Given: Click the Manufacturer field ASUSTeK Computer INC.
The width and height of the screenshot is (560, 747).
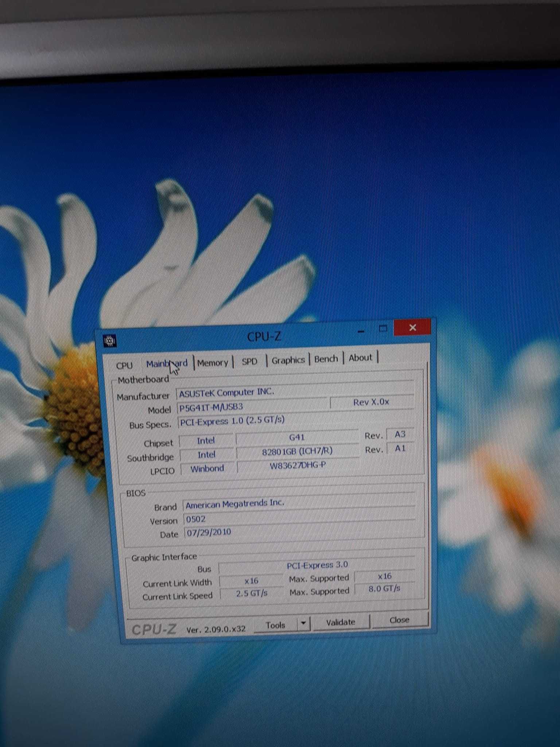Looking at the screenshot, I should (x=295, y=391).
